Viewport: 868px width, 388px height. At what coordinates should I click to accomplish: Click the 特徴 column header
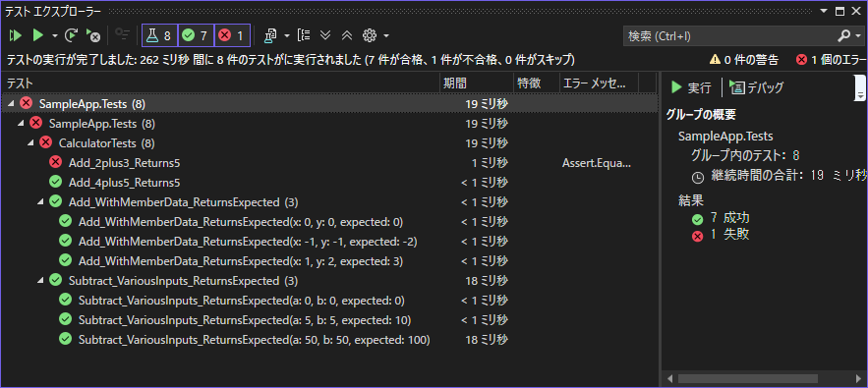pyautogui.click(x=537, y=83)
